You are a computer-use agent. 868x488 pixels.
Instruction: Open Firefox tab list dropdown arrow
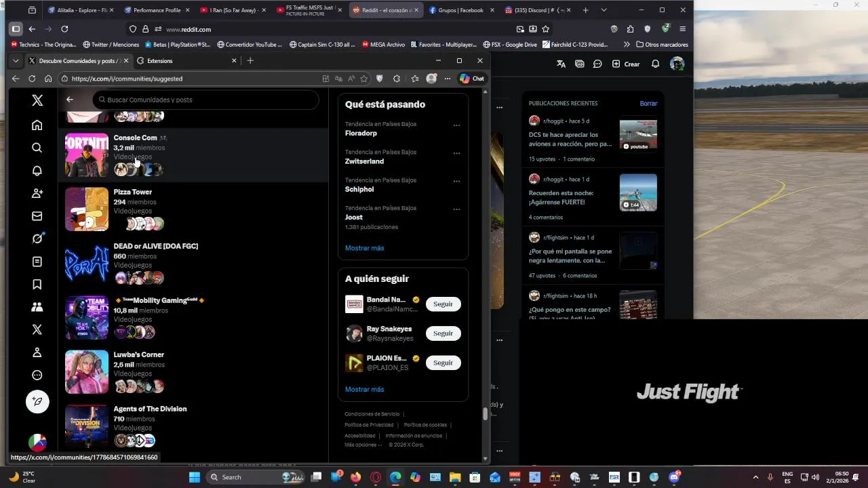pos(604,10)
